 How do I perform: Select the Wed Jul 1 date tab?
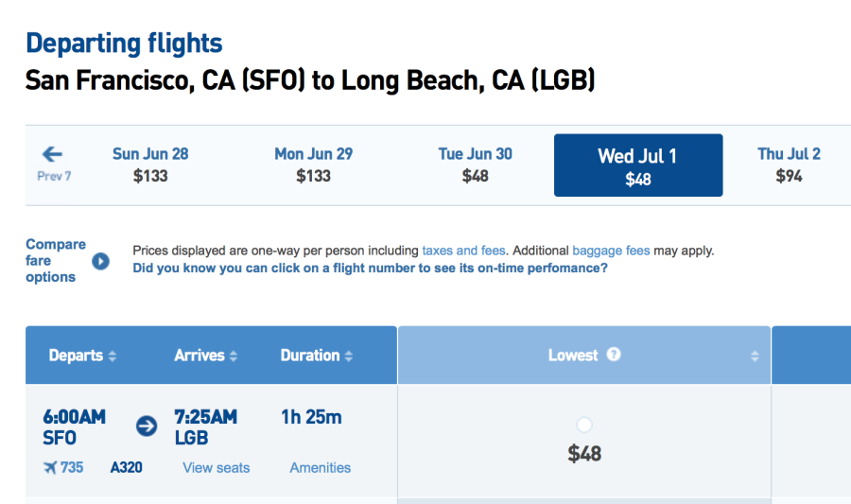coord(637,165)
